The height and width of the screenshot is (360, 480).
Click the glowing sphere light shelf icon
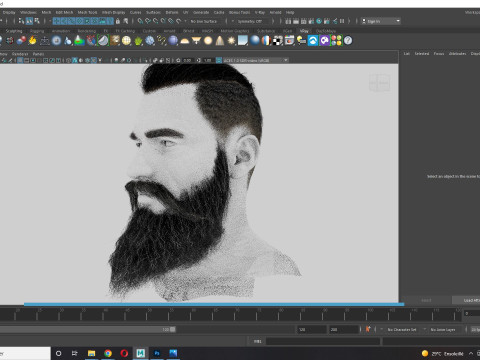coord(208,41)
